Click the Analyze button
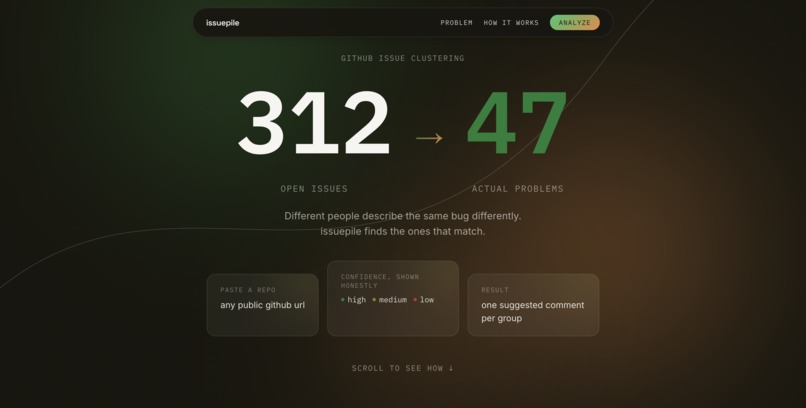The image size is (806, 408). [575, 23]
